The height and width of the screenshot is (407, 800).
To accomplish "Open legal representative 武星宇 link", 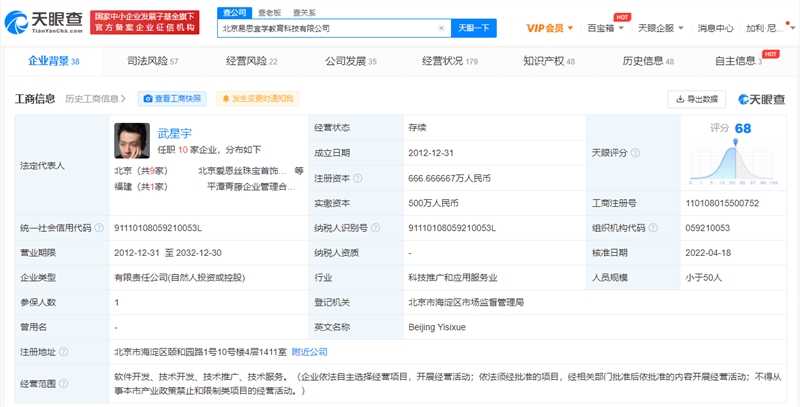I will 174,134.
